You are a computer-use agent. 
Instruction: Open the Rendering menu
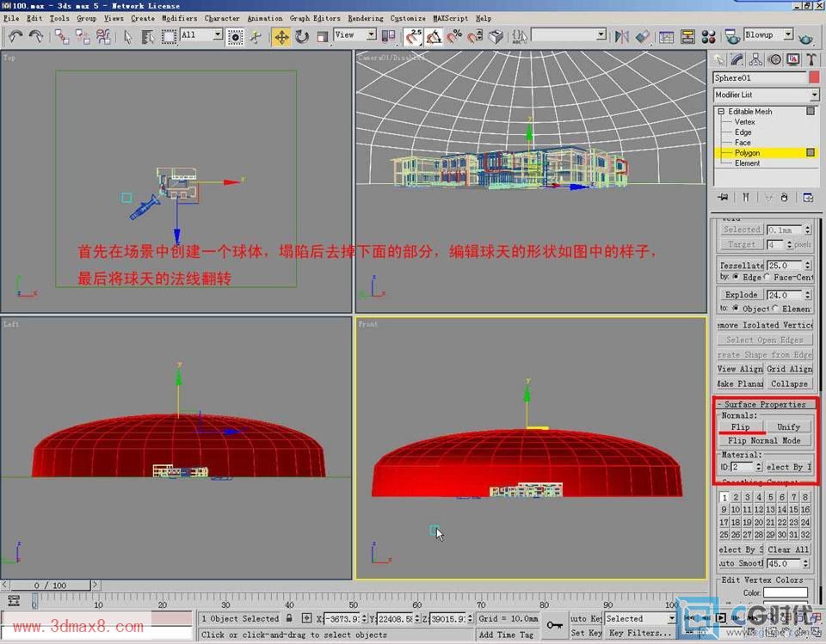coord(366,18)
